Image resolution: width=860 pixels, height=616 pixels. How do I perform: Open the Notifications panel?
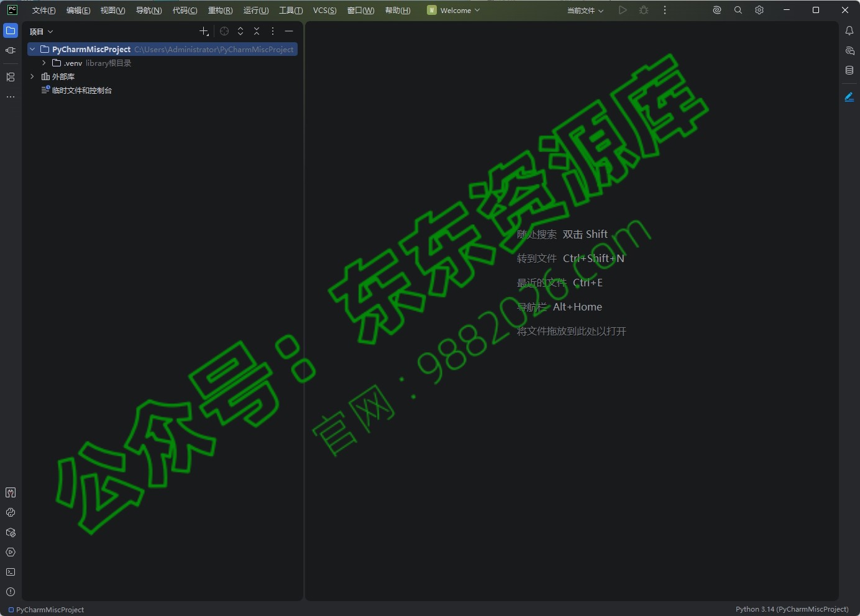850,30
